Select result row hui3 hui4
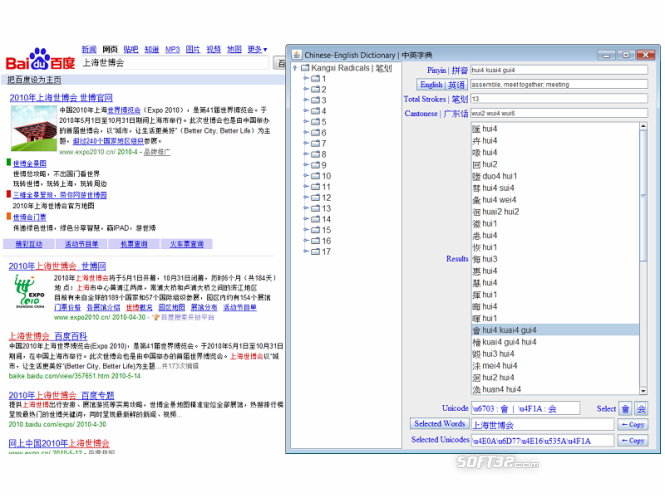Viewport: 665px width, 498px height. [555, 354]
